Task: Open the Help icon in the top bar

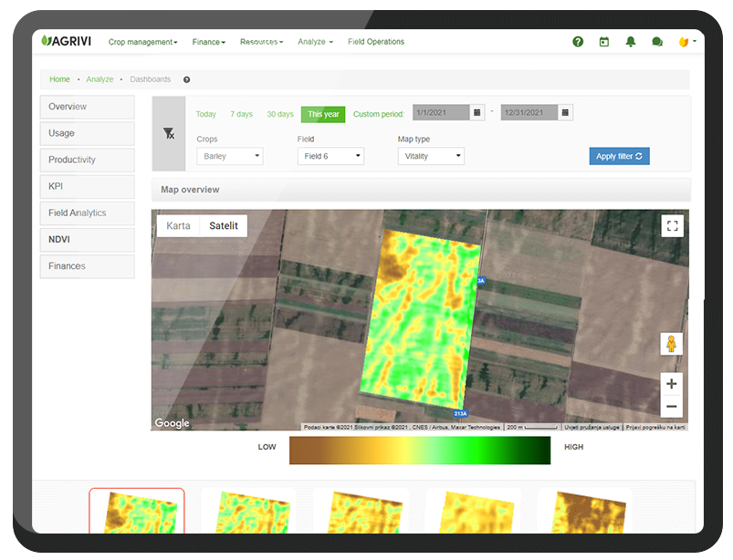Action: pos(578,41)
